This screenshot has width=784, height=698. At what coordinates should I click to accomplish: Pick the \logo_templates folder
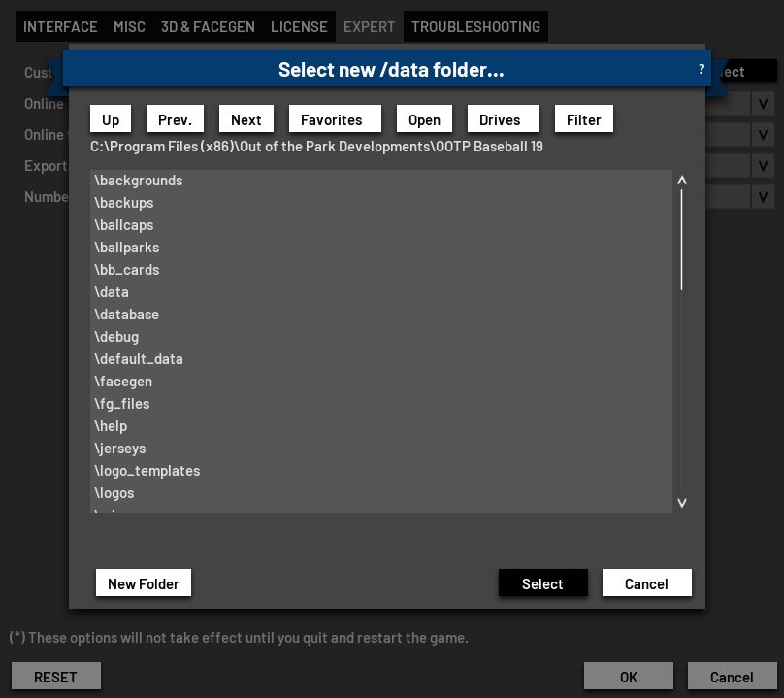coord(147,471)
